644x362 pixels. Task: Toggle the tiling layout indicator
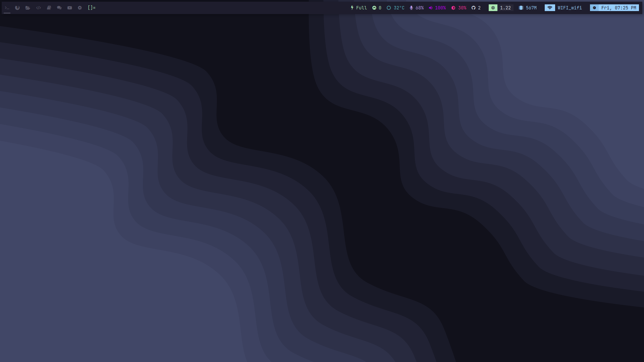click(92, 8)
